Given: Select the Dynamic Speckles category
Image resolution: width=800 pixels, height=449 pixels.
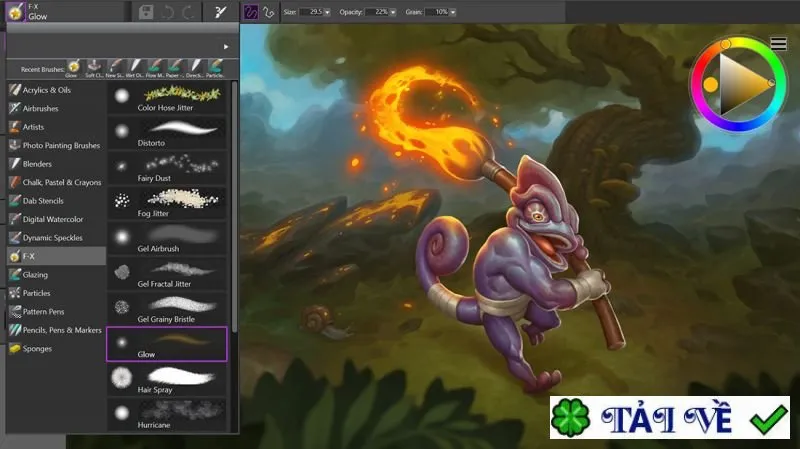Looking at the screenshot, I should [56, 238].
